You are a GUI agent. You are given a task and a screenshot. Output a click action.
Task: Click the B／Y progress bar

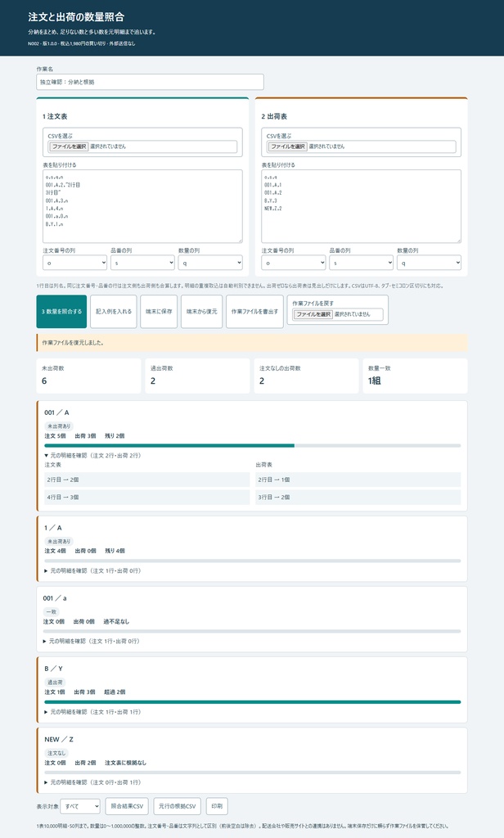[x=252, y=701]
